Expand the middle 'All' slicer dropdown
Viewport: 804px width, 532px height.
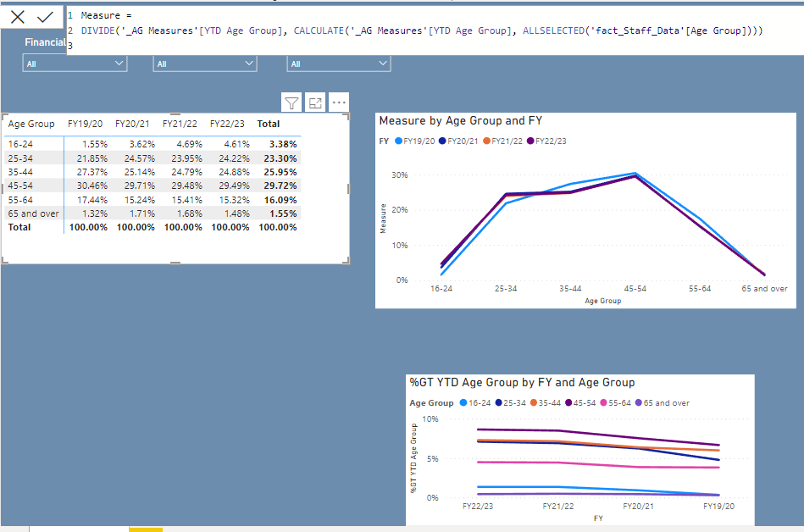(x=248, y=64)
